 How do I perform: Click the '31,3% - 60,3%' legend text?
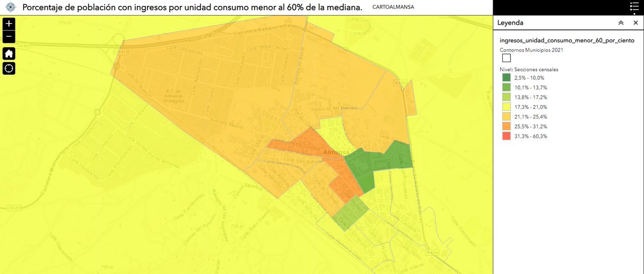click(x=531, y=136)
